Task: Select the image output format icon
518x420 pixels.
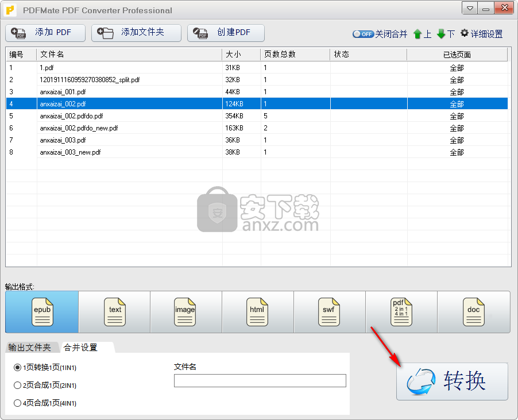Action: click(185, 312)
